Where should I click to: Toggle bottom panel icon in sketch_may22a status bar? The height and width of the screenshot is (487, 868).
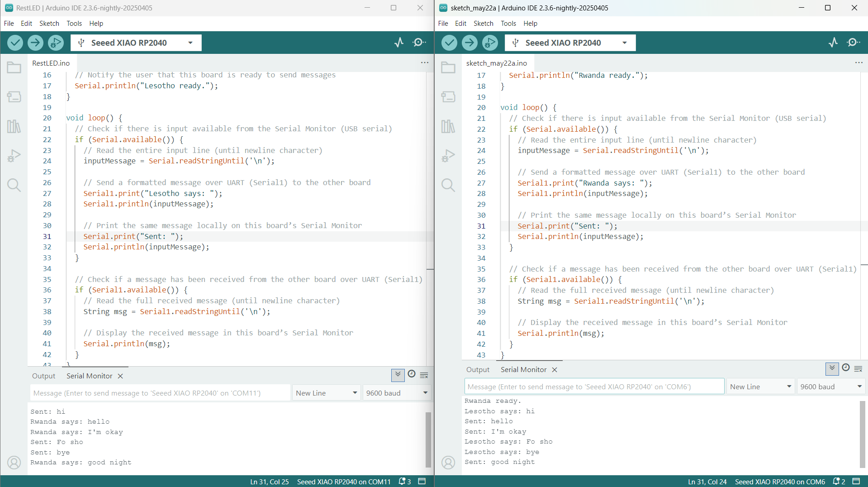[x=856, y=481]
